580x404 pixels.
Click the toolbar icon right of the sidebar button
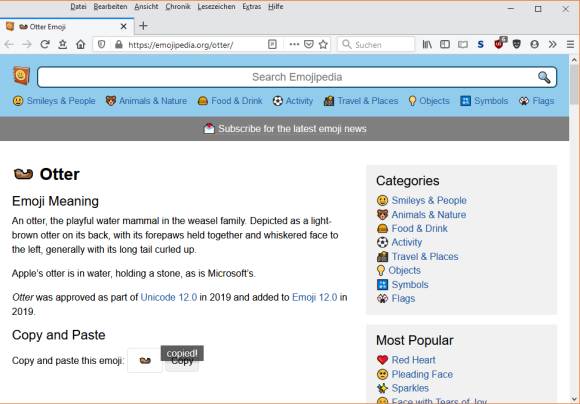462,44
